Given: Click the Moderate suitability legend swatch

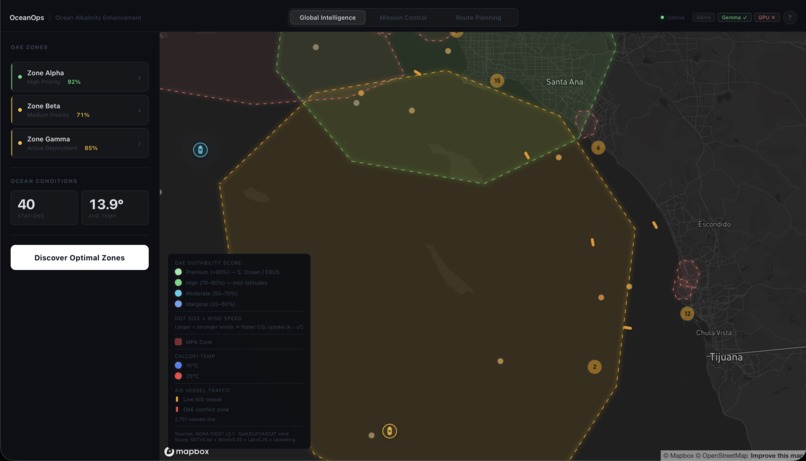Looking at the screenshot, I should [x=178, y=293].
